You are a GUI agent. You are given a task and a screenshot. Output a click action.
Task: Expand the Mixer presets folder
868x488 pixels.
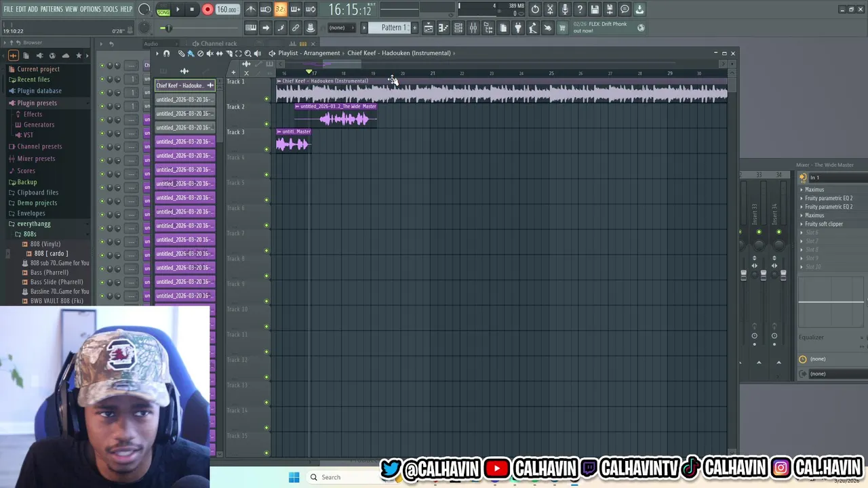[x=36, y=159]
